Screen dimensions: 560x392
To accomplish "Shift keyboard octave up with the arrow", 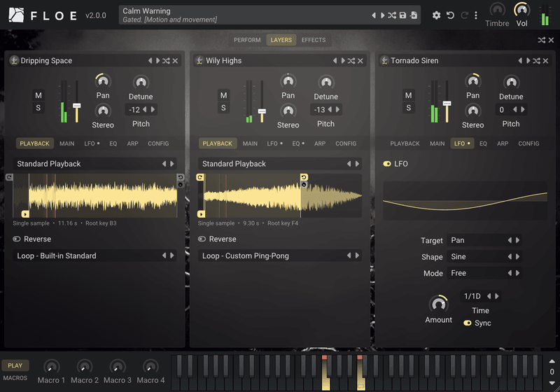I will coord(552,361).
